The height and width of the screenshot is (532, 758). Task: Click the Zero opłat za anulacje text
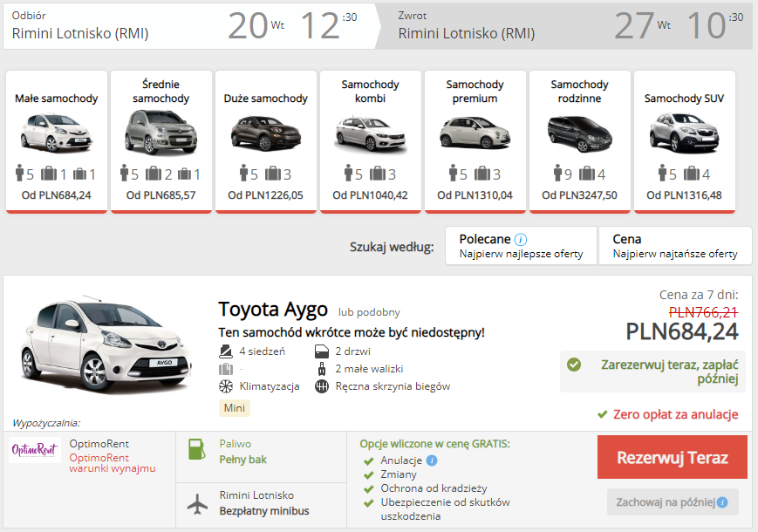675,414
